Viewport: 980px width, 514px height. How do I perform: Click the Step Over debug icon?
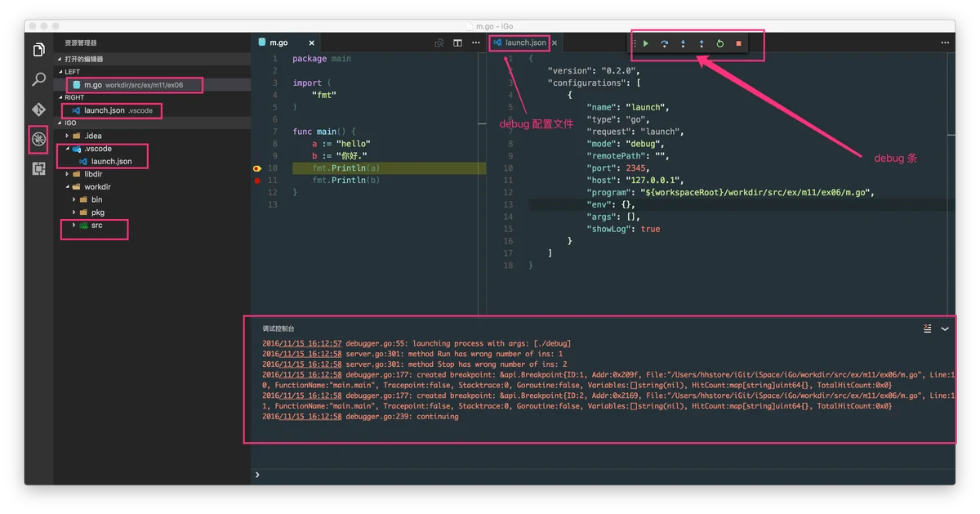664,44
